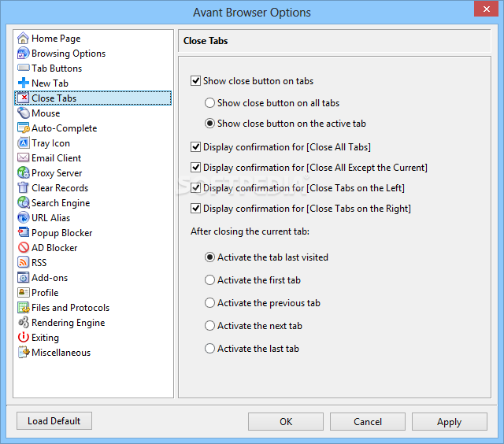Toggle confirmation for Close Tabs on the Left
504x444 pixels.
(x=195, y=188)
